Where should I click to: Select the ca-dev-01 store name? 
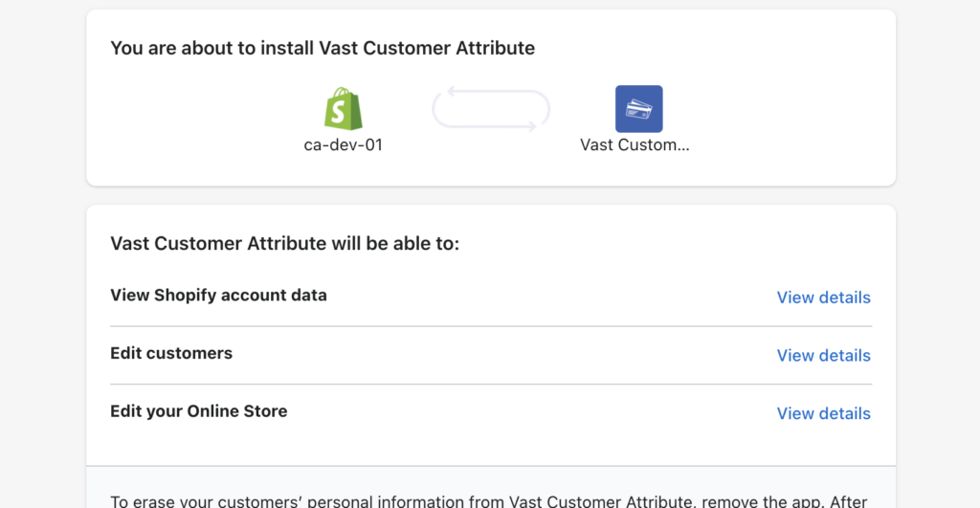344,145
